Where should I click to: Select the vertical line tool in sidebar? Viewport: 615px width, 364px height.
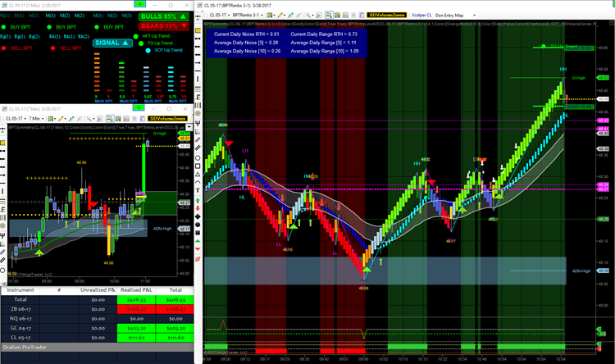coord(198,79)
